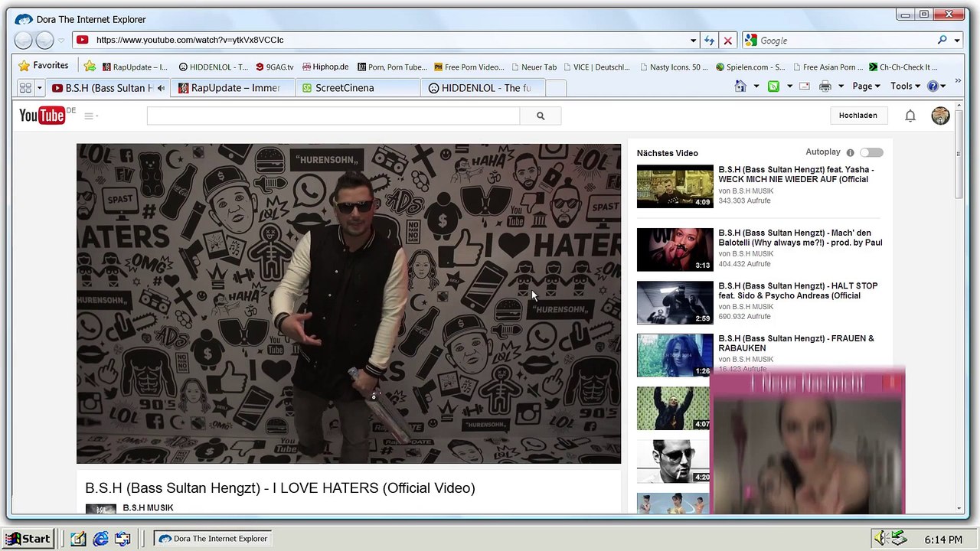Go forward with the browser Forward arrow
This screenshot has width=980, height=551.
[x=45, y=41]
